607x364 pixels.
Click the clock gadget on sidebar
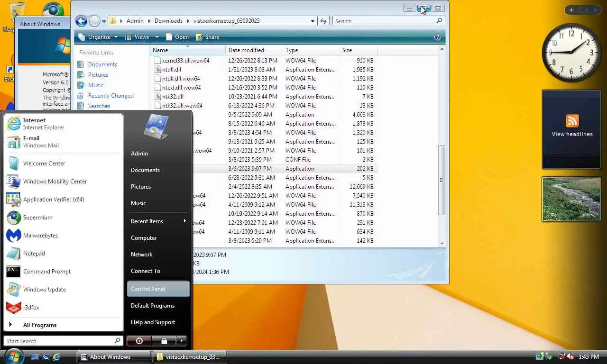tap(571, 52)
